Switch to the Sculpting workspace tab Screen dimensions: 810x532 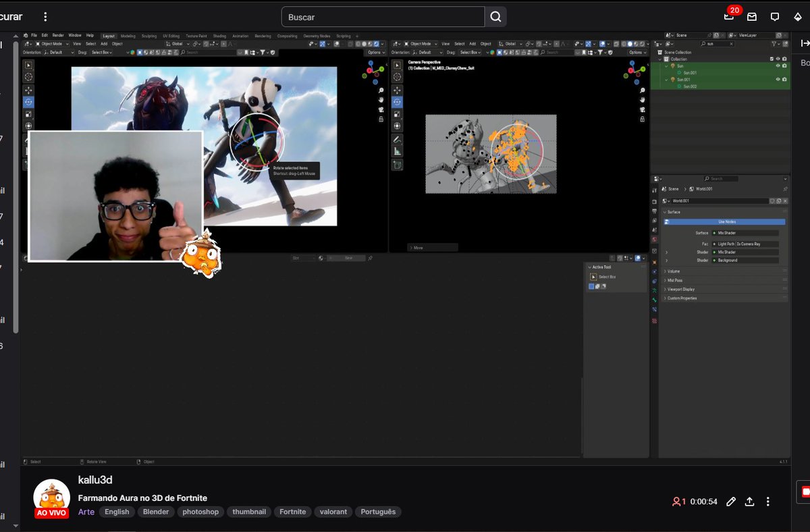coord(149,36)
